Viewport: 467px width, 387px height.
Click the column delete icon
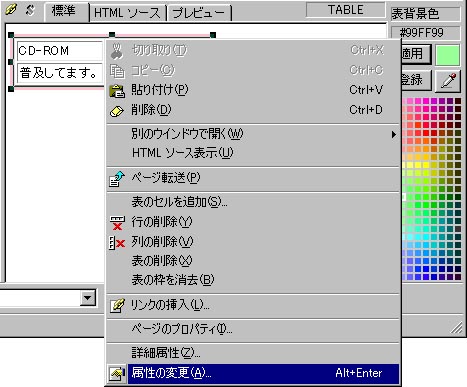[117, 243]
